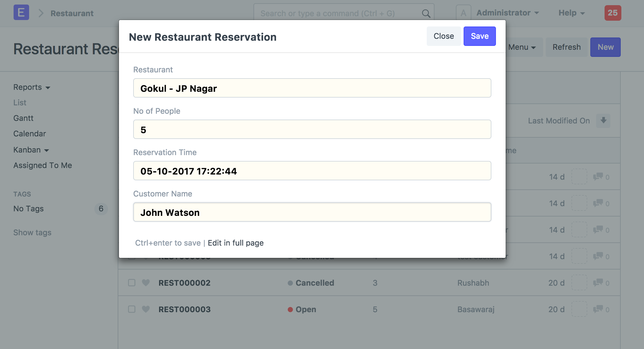Click the Administrator avatar icon

tap(463, 13)
